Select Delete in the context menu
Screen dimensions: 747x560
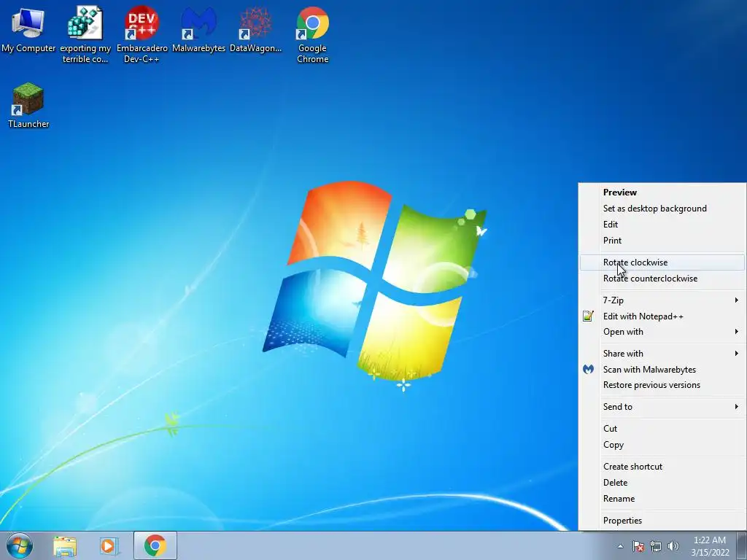(x=662, y=483)
